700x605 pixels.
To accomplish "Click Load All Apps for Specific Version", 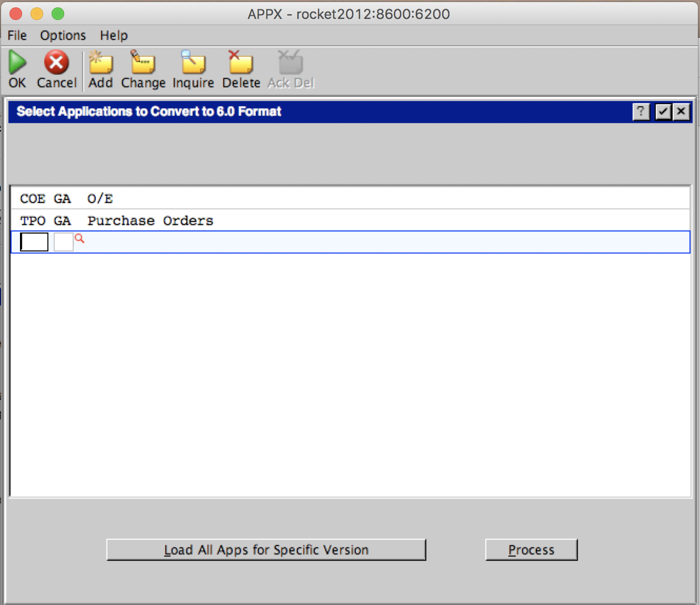I will click(x=266, y=550).
